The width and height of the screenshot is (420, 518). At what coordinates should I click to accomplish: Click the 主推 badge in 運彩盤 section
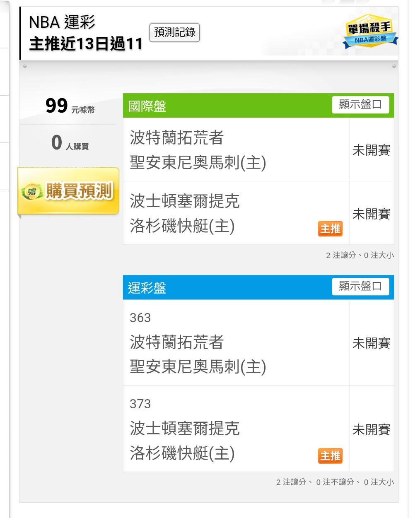point(330,456)
